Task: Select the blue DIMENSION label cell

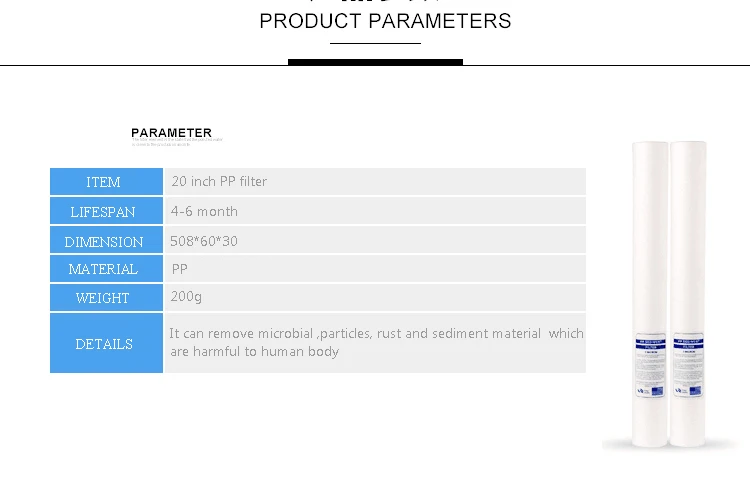Action: point(104,242)
